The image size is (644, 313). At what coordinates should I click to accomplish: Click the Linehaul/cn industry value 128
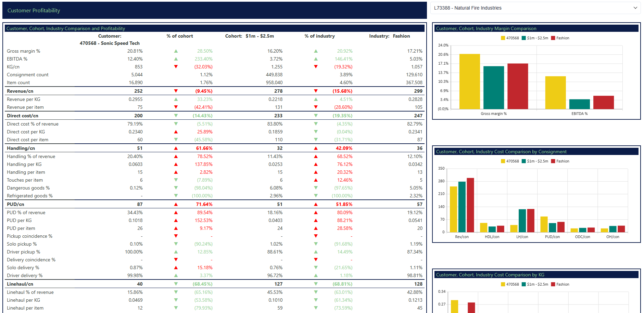[x=418, y=284]
